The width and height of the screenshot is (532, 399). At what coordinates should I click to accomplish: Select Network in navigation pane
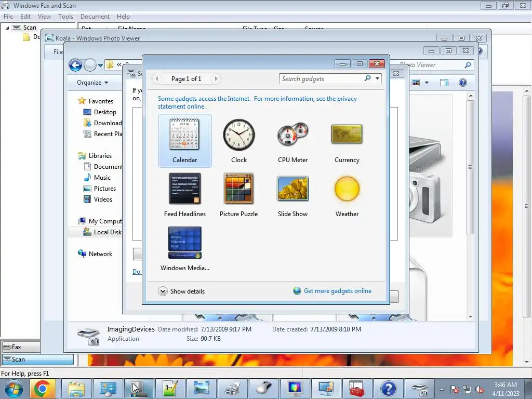click(95, 254)
